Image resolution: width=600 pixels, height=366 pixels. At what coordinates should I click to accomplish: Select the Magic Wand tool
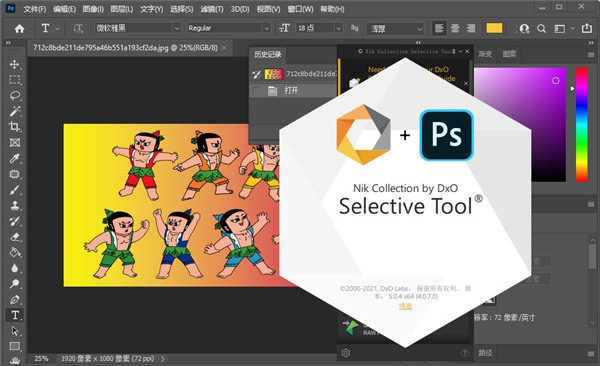click(15, 111)
